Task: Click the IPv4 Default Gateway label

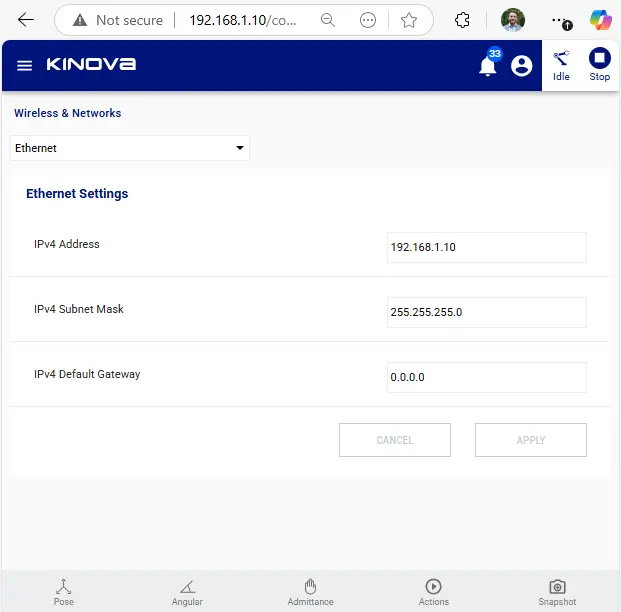Action: coord(87,374)
